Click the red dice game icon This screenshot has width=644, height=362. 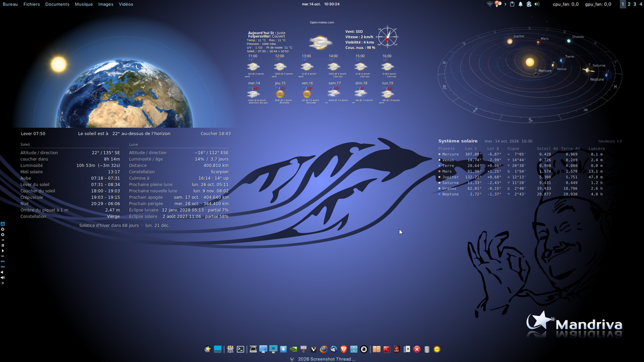(387, 349)
